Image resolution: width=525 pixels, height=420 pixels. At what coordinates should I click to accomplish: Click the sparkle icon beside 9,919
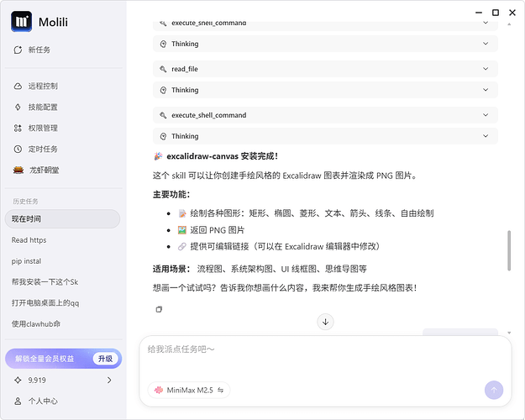tap(18, 381)
